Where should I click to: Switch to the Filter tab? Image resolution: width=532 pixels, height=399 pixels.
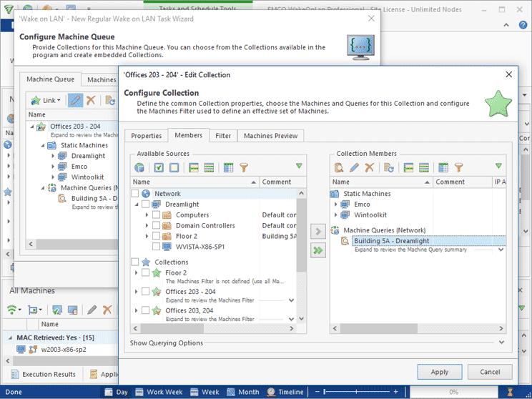coord(223,136)
